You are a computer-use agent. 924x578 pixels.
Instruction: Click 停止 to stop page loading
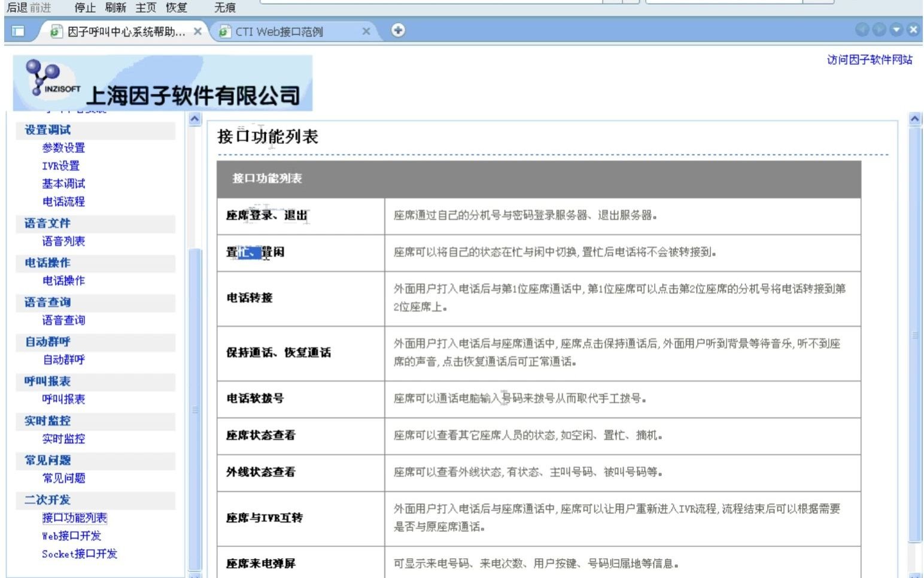(85, 8)
